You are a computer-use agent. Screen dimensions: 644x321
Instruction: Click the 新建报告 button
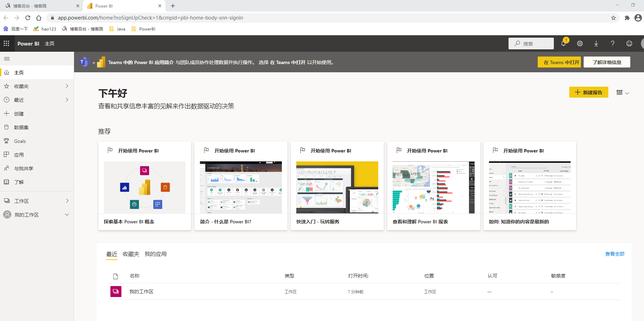tap(589, 92)
